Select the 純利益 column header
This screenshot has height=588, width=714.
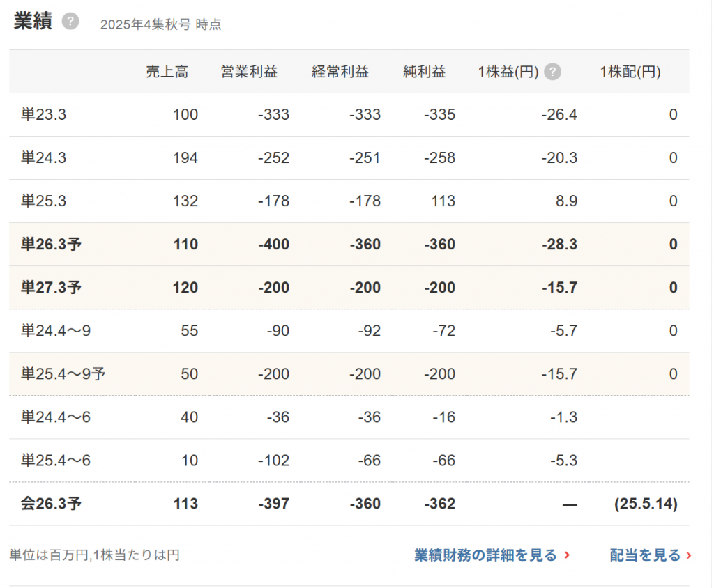pyautogui.click(x=424, y=72)
